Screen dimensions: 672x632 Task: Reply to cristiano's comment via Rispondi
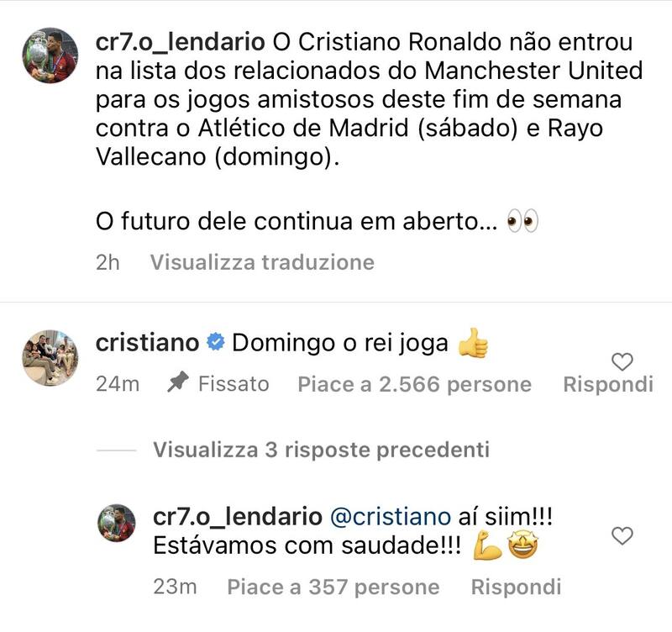607,384
